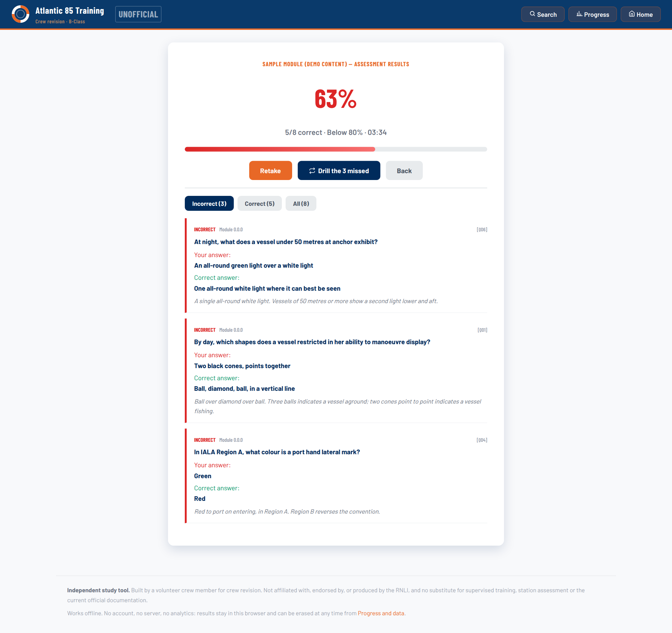Screen dimensions: 672x633
Task: Click the house icon in the Home button
Action: [632, 14]
